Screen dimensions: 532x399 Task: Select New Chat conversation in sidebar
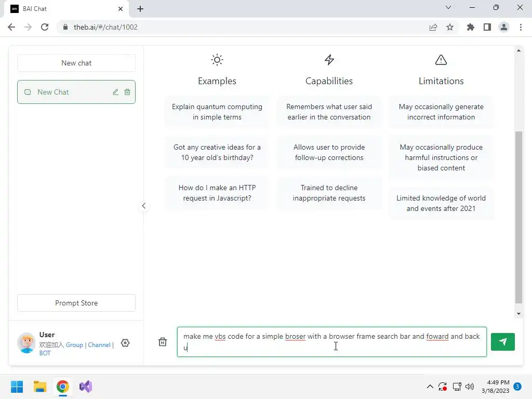coord(76,92)
